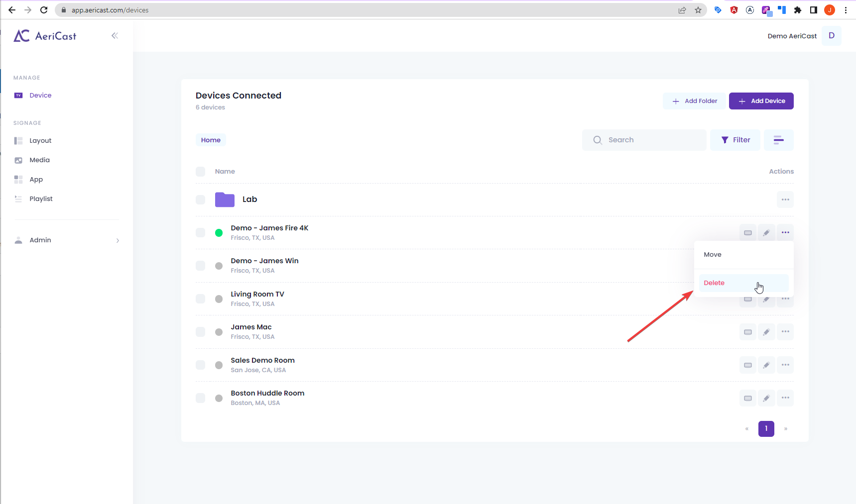The width and height of the screenshot is (856, 504).
Task: Expand the Admin menu
Action: pos(67,240)
